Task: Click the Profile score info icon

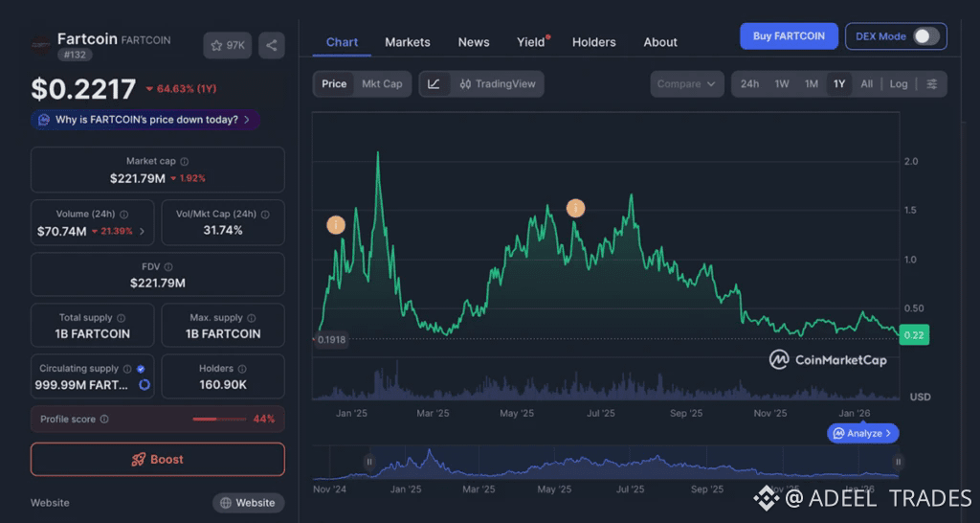Action: coord(104,420)
